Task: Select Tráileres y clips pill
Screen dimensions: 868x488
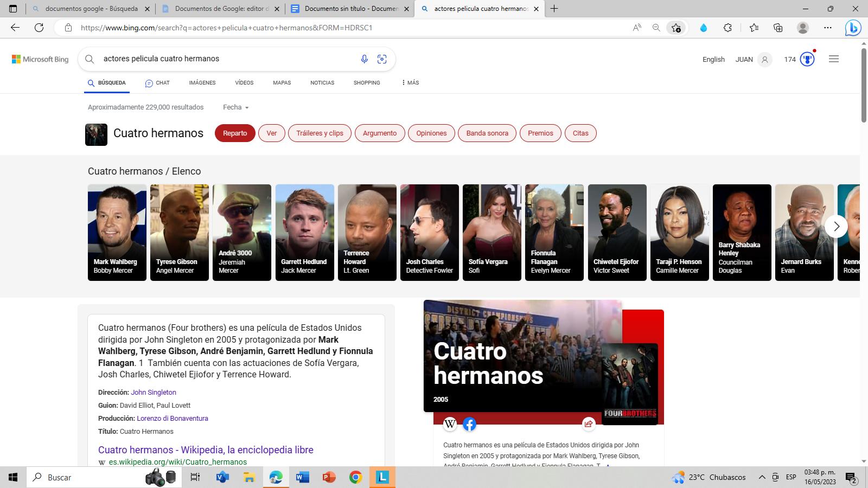Action: pos(320,133)
